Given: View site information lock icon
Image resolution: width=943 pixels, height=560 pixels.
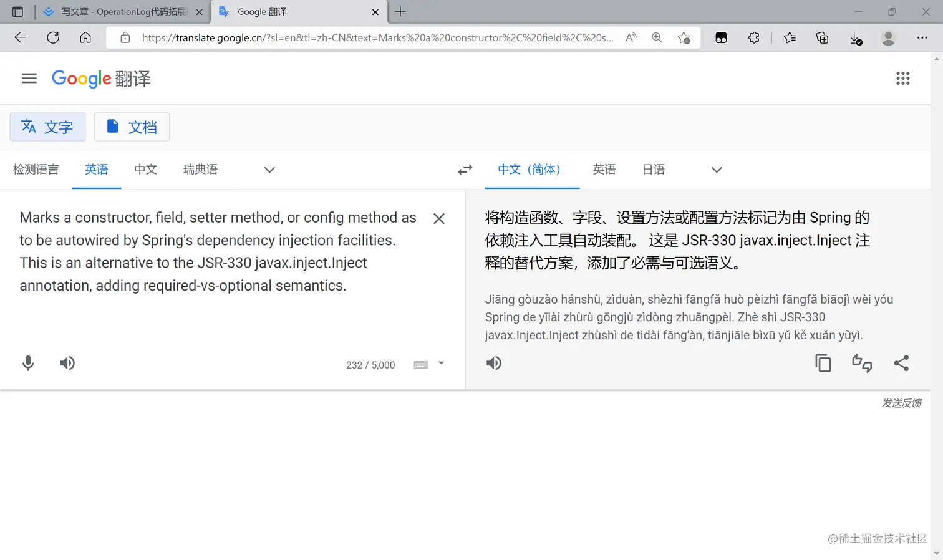Looking at the screenshot, I should (x=125, y=37).
